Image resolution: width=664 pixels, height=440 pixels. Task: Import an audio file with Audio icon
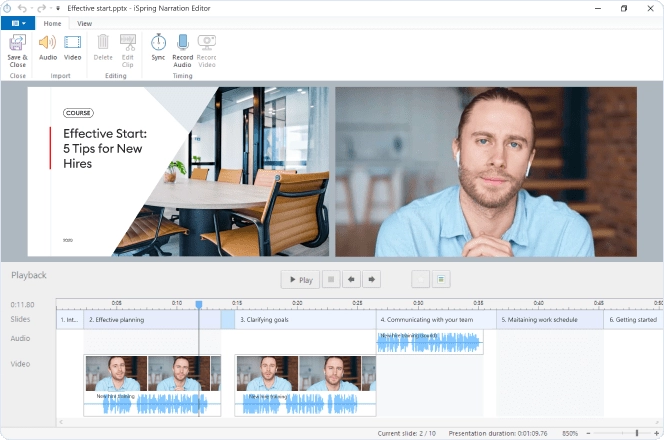click(x=47, y=43)
